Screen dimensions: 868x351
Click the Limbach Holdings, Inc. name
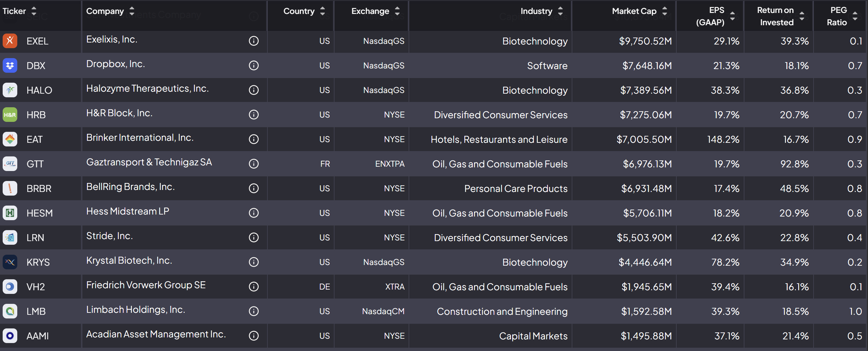pos(136,309)
